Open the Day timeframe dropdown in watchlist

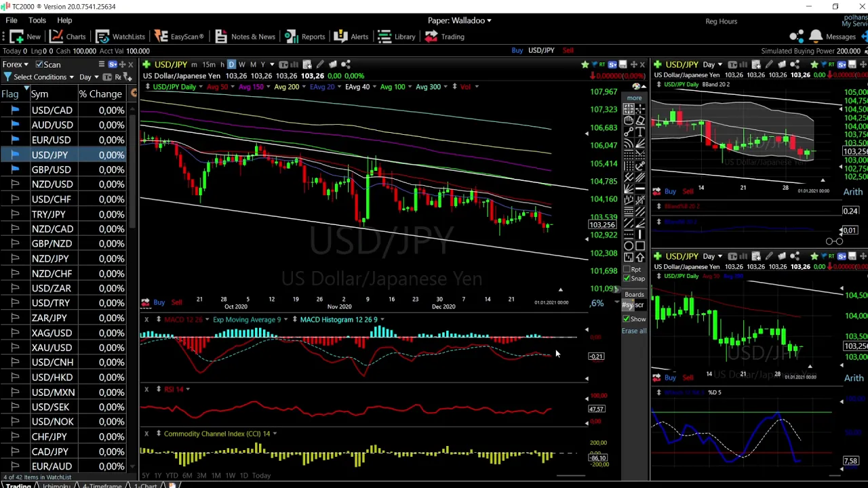click(x=89, y=77)
